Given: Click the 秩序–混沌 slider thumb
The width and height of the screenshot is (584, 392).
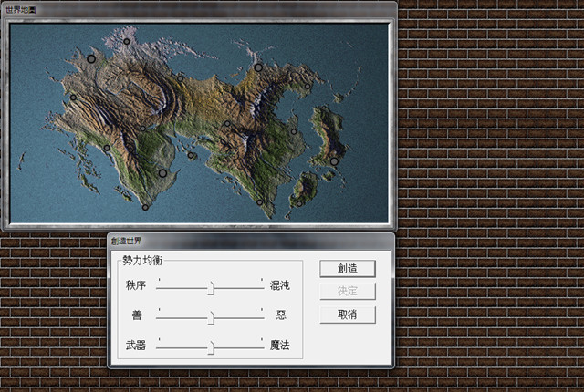Looking at the screenshot, I should [211, 288].
